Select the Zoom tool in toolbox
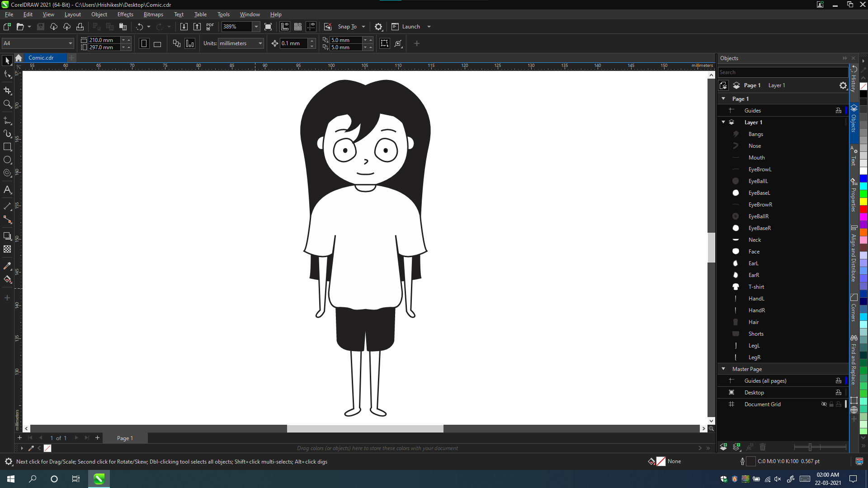 pyautogui.click(x=7, y=104)
